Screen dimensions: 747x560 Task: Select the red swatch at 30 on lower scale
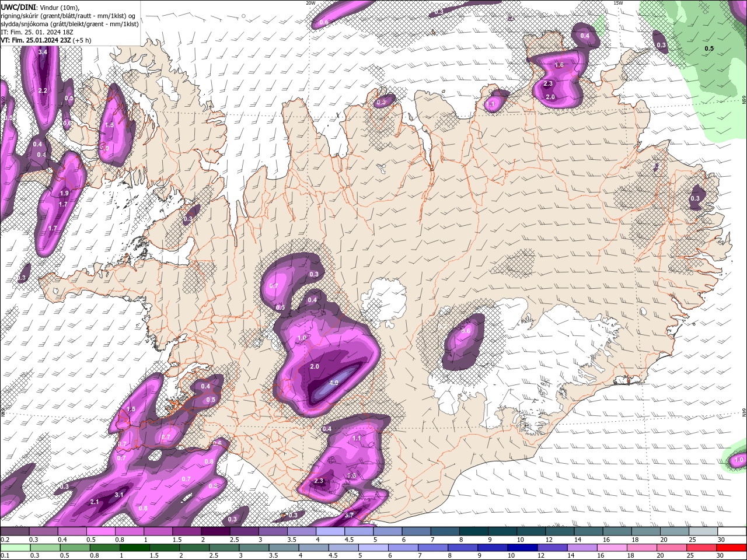pyautogui.click(x=731, y=548)
